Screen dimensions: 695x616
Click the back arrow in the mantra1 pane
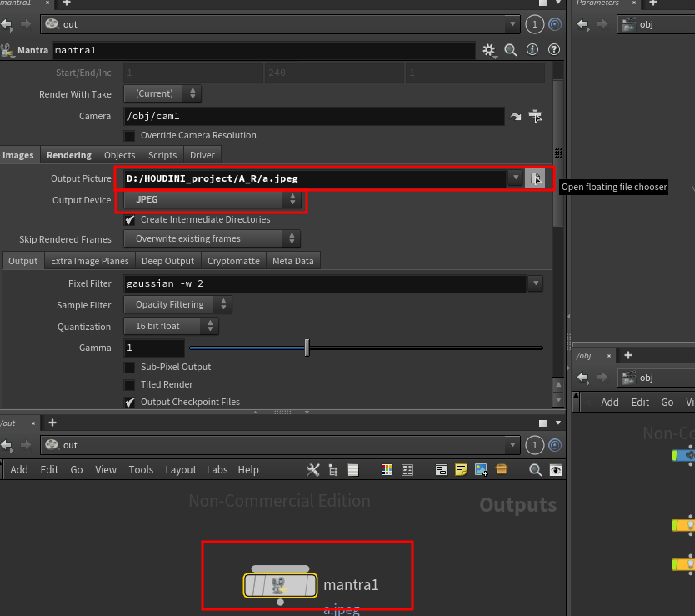pyautogui.click(x=7, y=24)
